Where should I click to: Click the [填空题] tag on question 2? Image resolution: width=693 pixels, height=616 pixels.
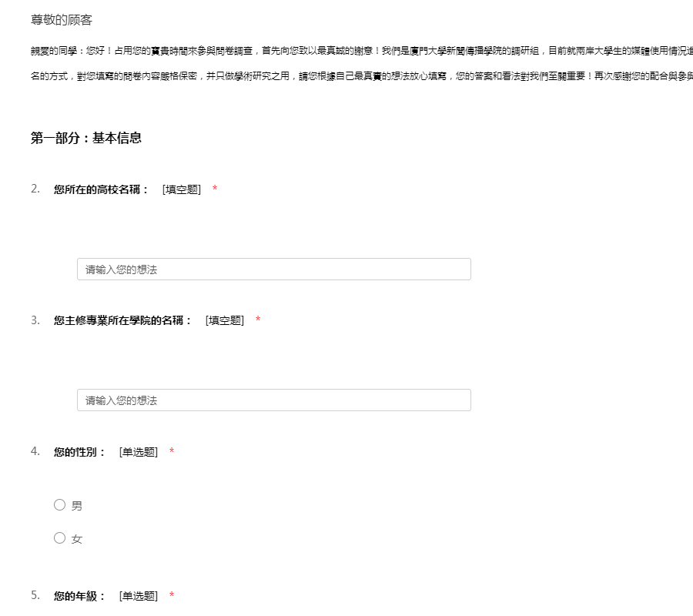[x=182, y=189]
